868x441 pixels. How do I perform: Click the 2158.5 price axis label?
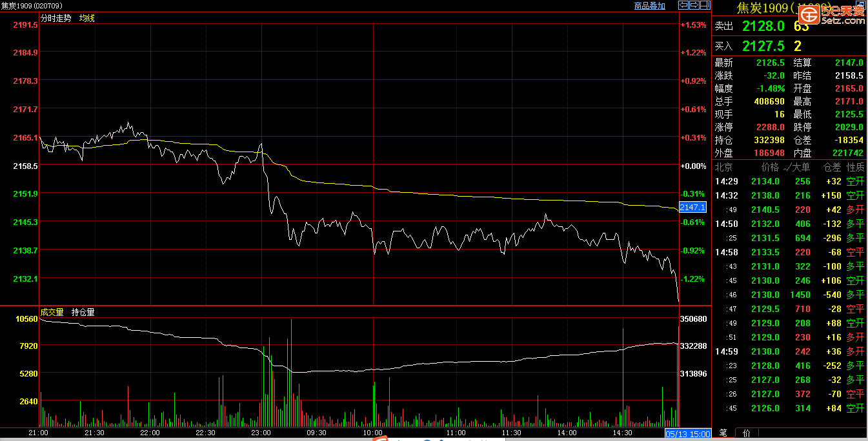[25, 166]
